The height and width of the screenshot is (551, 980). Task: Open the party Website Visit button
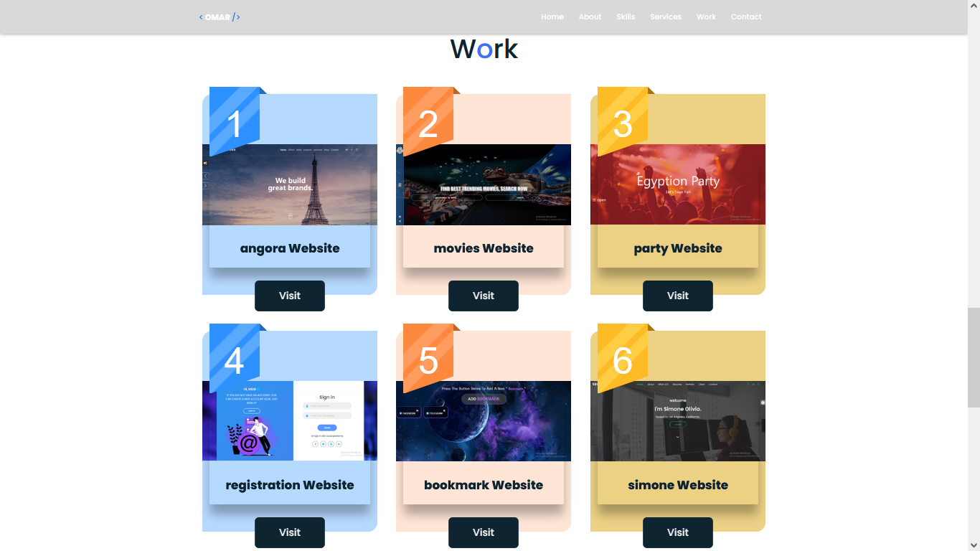pyautogui.click(x=678, y=296)
